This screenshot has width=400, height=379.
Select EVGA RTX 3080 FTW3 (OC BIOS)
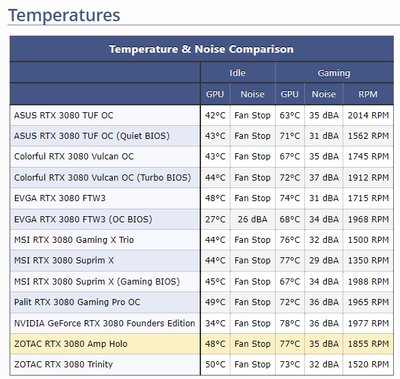(x=83, y=219)
